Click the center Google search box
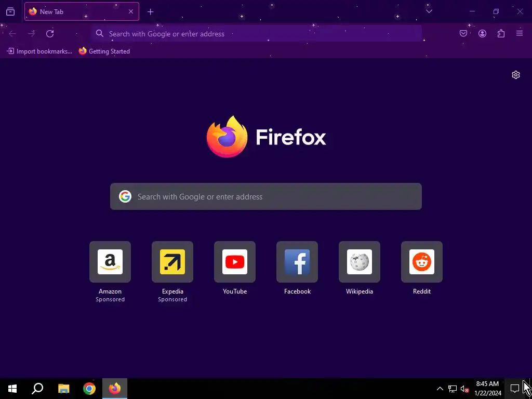Image resolution: width=532 pixels, height=399 pixels. pos(266,196)
